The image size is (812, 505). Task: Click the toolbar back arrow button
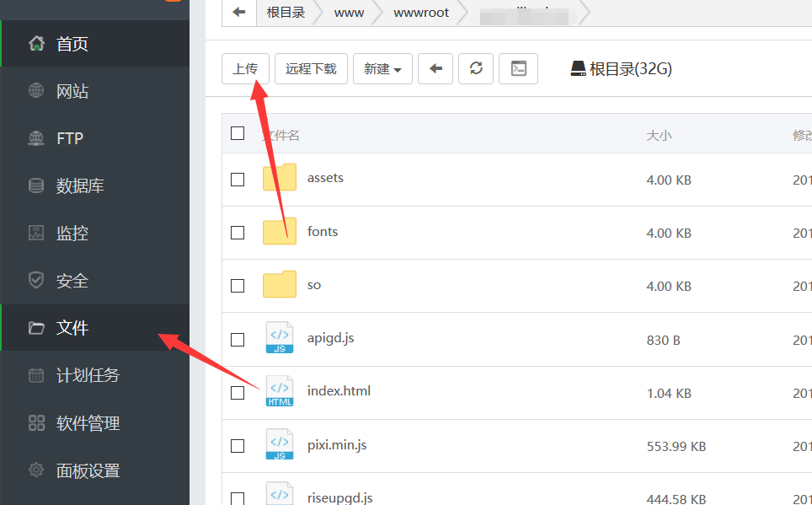pos(435,68)
